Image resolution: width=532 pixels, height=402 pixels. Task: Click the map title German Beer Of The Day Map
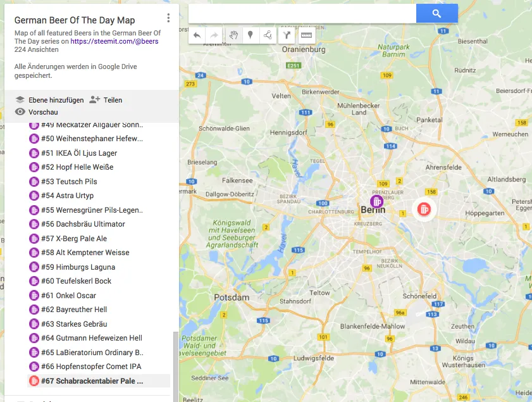coord(75,20)
